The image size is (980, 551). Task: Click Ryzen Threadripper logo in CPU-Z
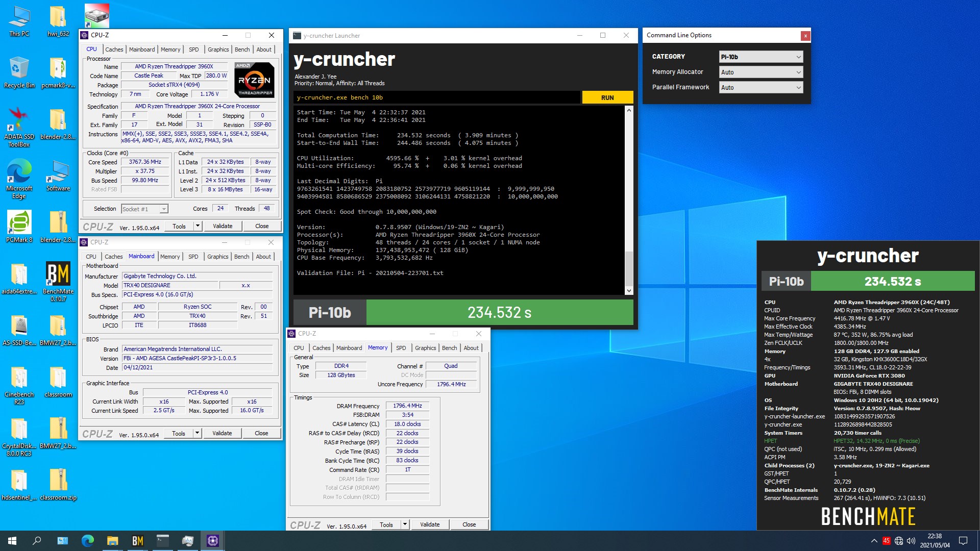point(254,80)
